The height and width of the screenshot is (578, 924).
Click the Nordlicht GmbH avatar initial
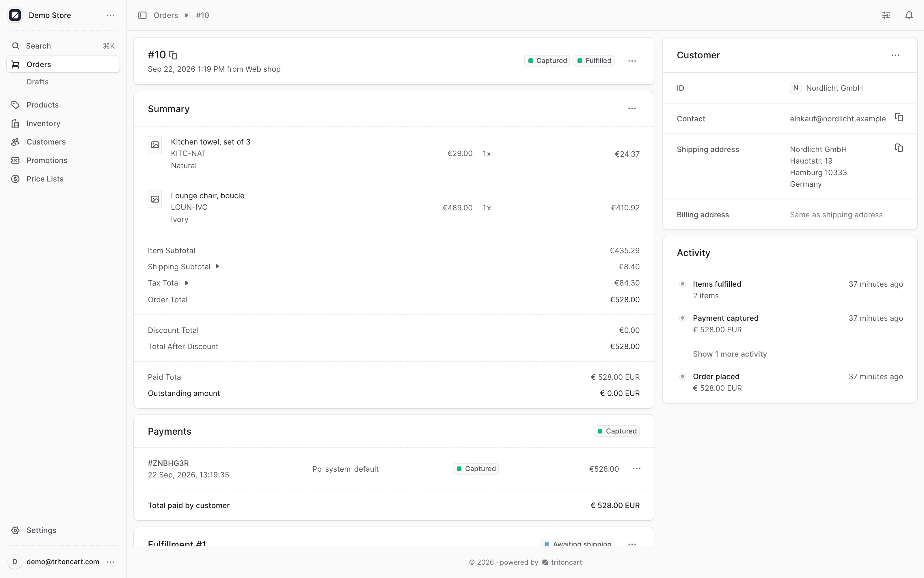pyautogui.click(x=795, y=88)
